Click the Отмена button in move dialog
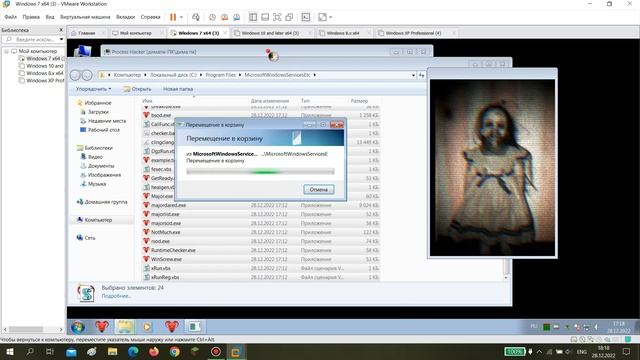 pos(319,189)
